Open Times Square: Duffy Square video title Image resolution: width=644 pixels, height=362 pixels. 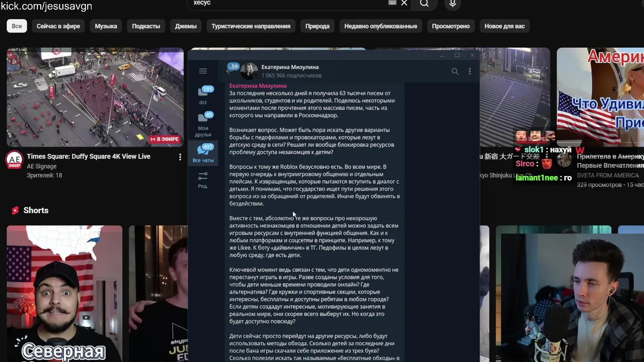tap(89, 156)
